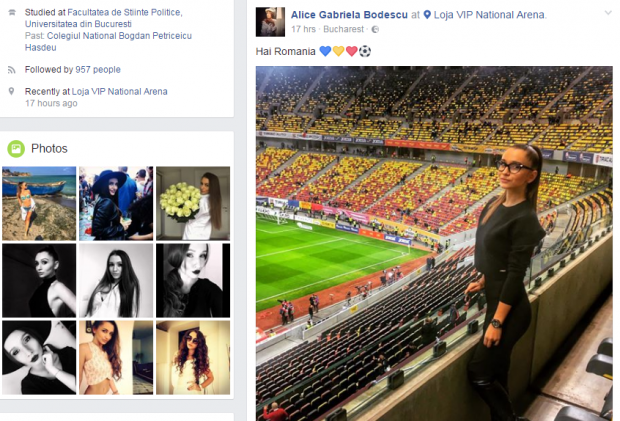Click the public globe privacy icon

pyautogui.click(x=375, y=29)
